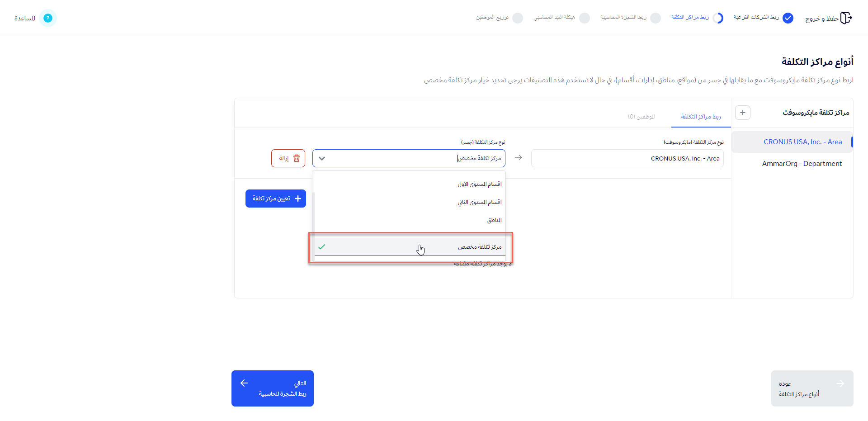Screen dimensions: 868x421
Task: Click the plus icon on تعيين مركز تكلفة
Action: (298, 199)
